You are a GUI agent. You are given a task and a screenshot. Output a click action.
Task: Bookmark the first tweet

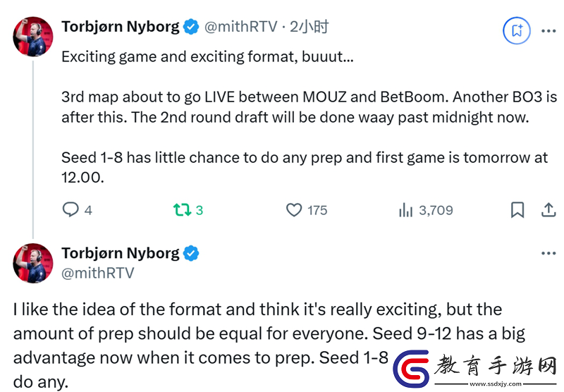(x=517, y=209)
